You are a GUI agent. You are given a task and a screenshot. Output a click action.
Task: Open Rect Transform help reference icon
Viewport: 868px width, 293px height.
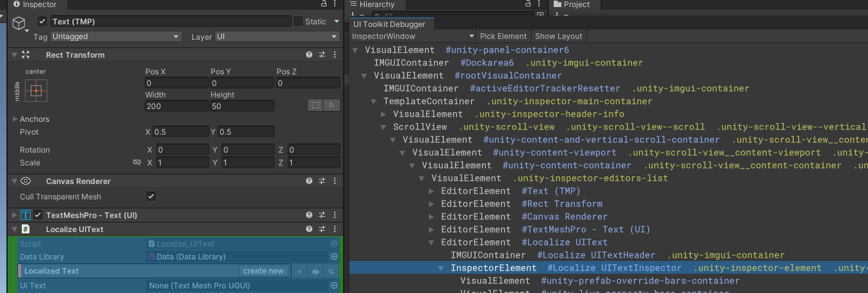tap(309, 55)
